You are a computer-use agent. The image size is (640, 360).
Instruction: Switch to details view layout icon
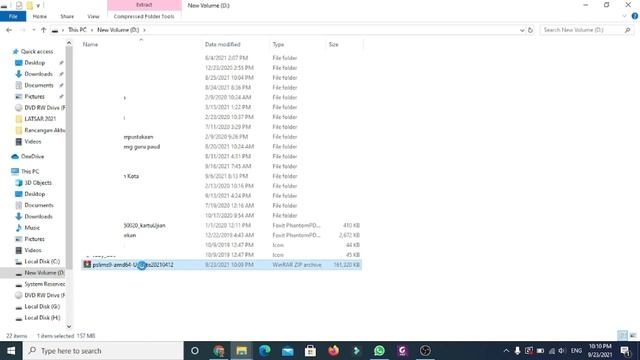pyautogui.click(x=622, y=336)
